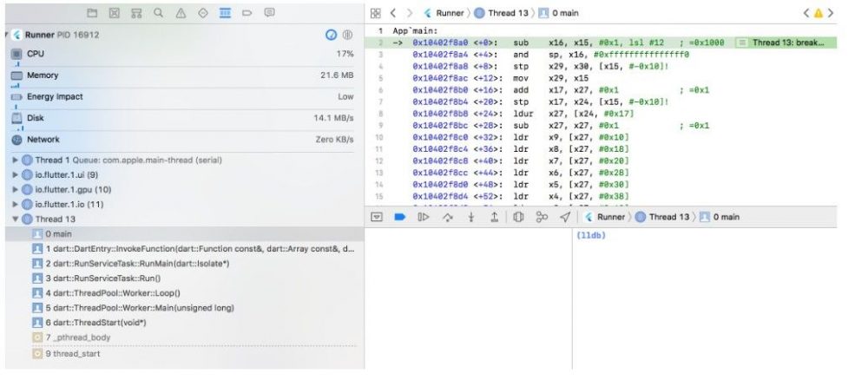The image size is (868, 380).
Task: Select stack frame 0 main
Action: click(184, 234)
